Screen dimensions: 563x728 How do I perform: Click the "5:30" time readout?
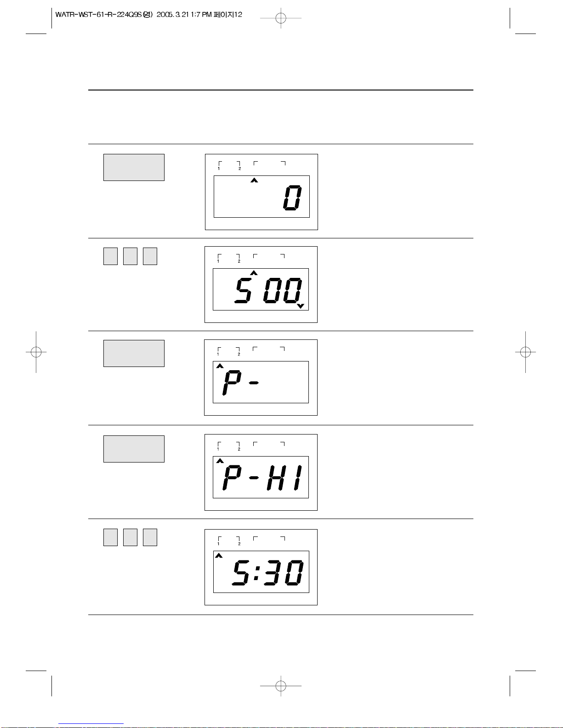tap(267, 573)
